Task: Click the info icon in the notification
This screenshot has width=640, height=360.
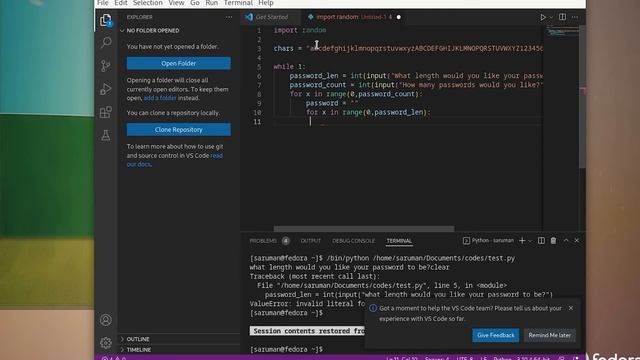Action: click(373, 308)
